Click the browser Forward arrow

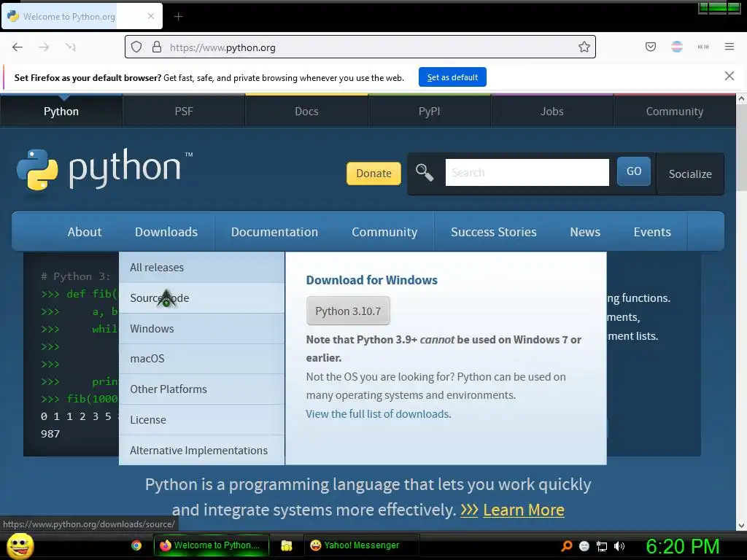[x=44, y=47]
